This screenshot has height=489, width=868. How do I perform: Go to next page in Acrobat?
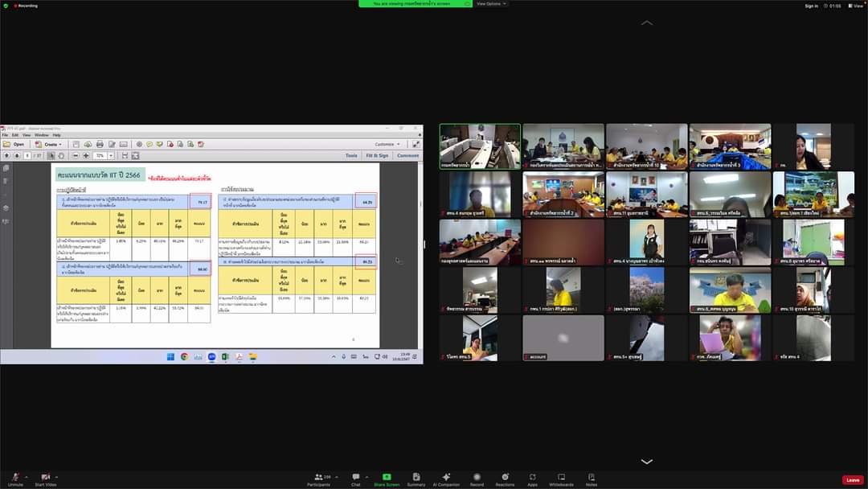coord(17,156)
